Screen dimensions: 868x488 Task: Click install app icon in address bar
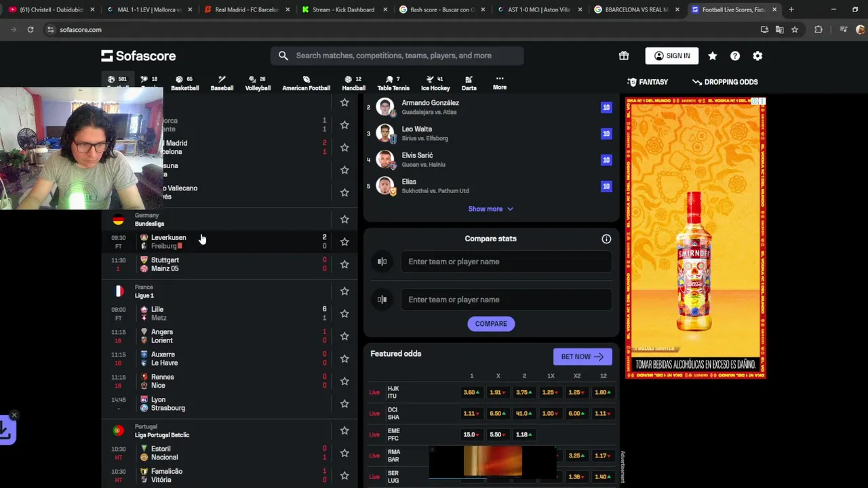point(765,30)
